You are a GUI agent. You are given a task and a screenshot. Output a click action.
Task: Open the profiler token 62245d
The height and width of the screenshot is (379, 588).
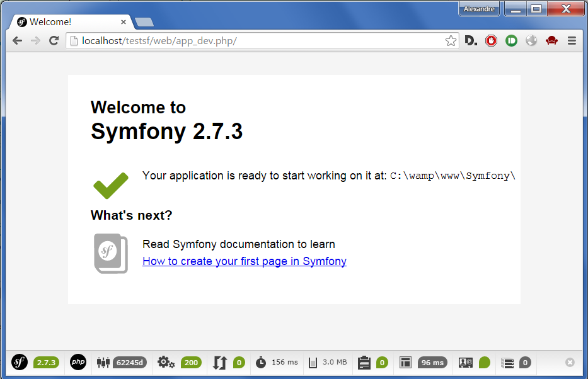[130, 363]
